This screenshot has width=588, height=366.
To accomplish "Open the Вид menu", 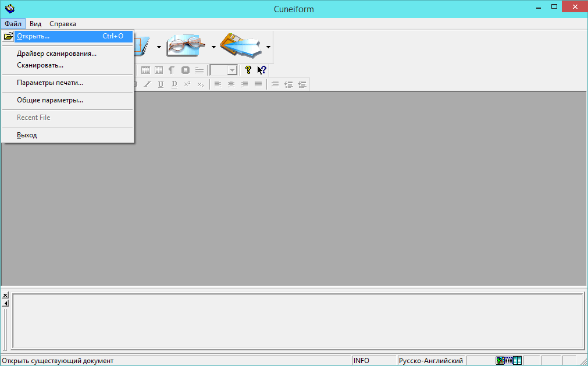I will pyautogui.click(x=35, y=24).
